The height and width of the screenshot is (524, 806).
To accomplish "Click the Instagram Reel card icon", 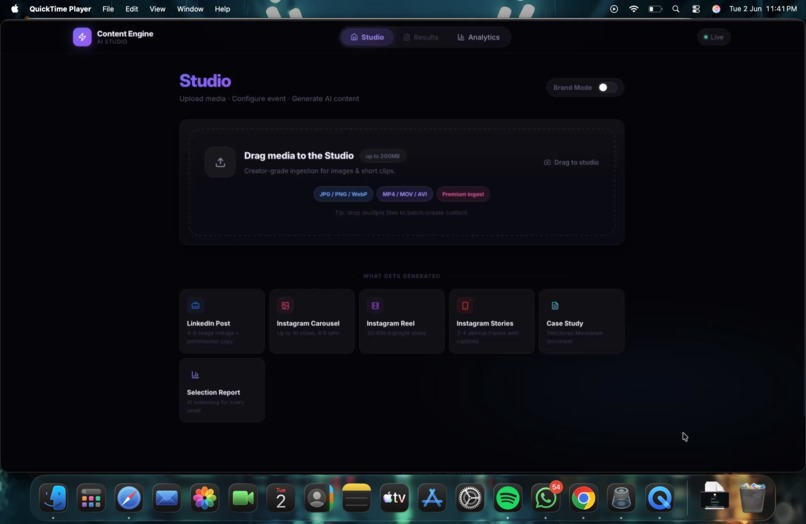I will point(375,305).
